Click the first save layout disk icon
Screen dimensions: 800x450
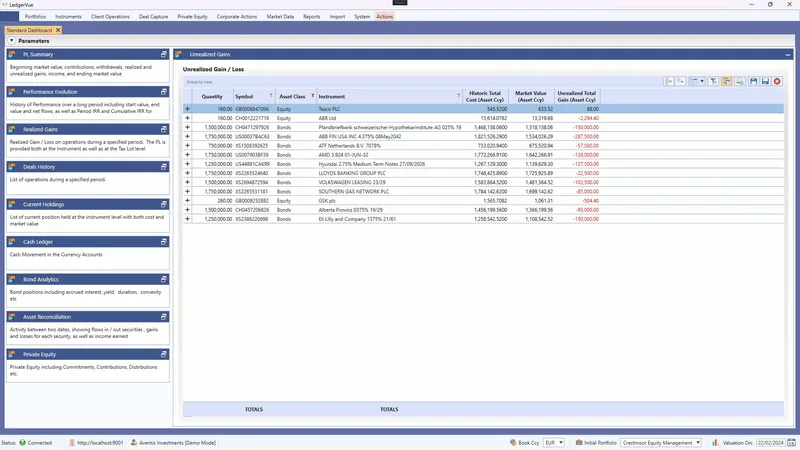tap(753, 81)
